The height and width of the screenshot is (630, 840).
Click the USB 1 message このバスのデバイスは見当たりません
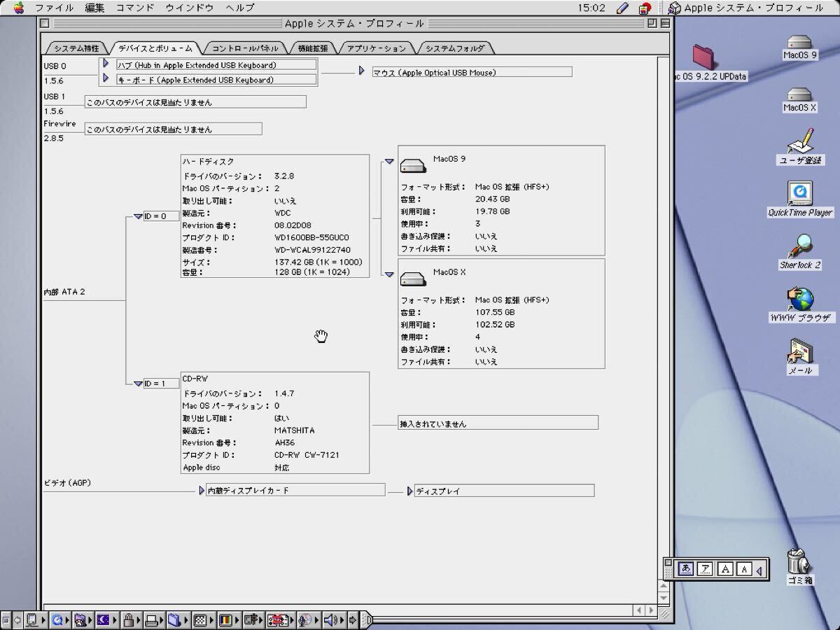click(x=195, y=102)
